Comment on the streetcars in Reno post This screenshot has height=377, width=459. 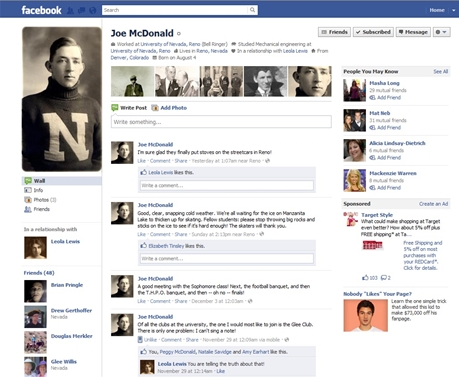(160, 161)
